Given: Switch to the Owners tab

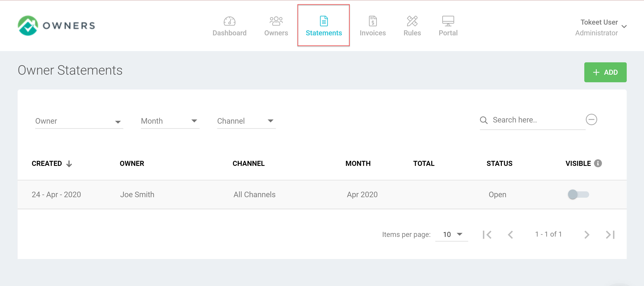Looking at the screenshot, I should [x=276, y=33].
